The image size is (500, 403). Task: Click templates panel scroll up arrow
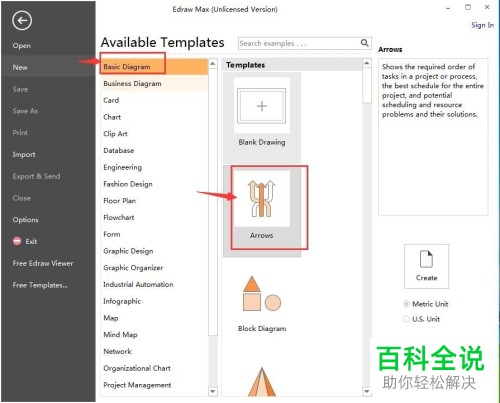[x=367, y=63]
